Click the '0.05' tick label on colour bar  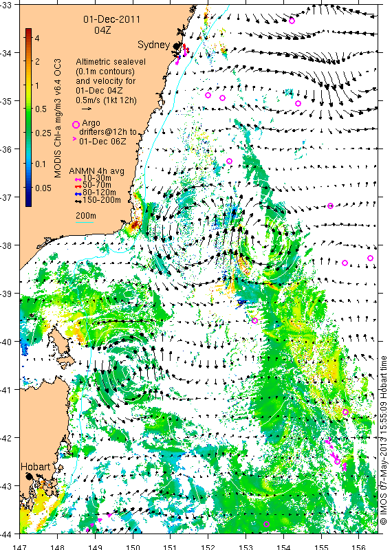pos(43,188)
